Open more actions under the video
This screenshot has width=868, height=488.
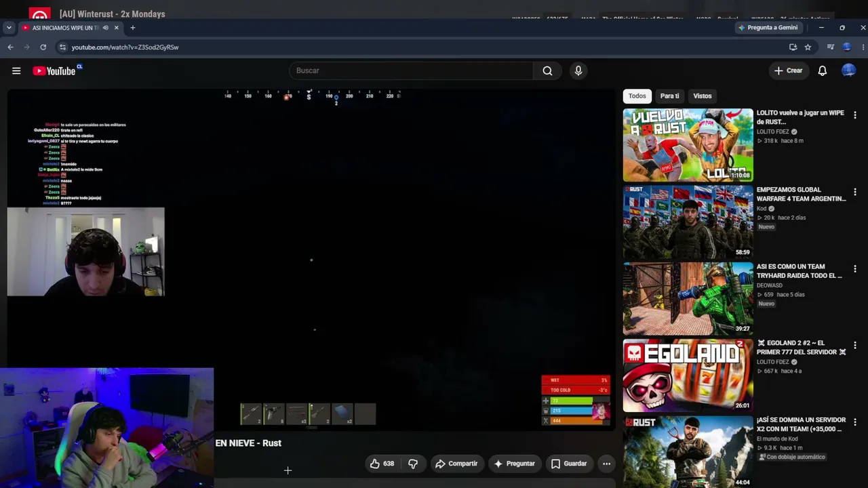click(606, 464)
